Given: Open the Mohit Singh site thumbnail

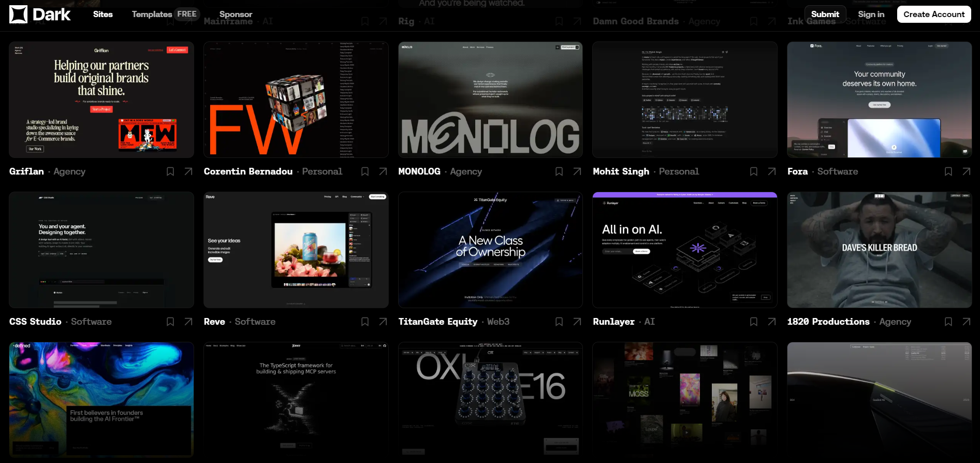Looking at the screenshot, I should point(685,100).
